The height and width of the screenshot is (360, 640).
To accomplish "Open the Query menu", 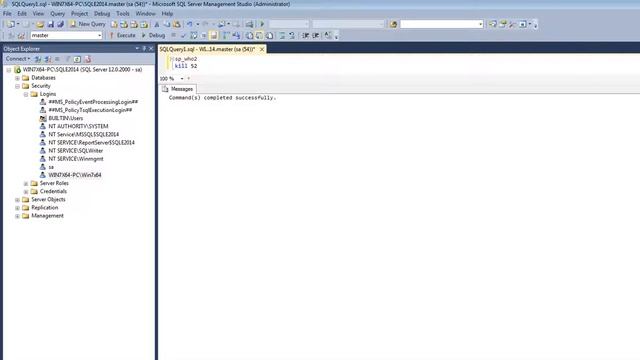I will (58, 13).
